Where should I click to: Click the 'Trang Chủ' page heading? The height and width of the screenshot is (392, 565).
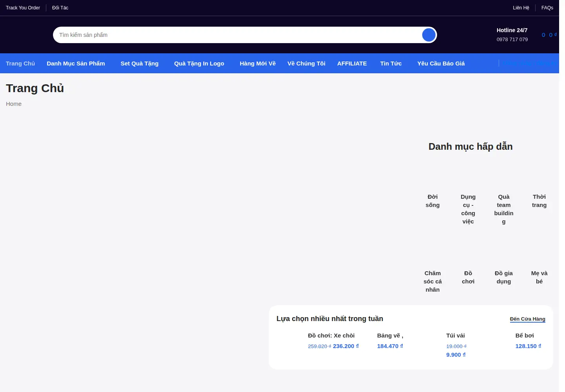pyautogui.click(x=35, y=88)
